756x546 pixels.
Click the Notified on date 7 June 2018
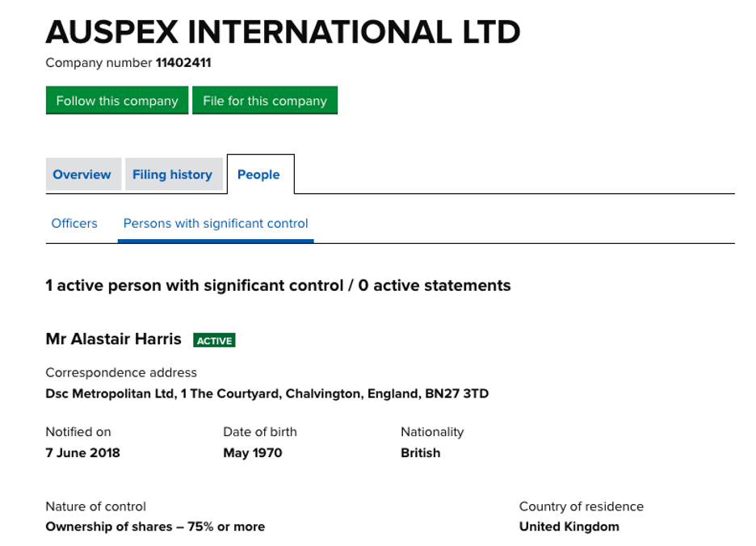click(83, 452)
